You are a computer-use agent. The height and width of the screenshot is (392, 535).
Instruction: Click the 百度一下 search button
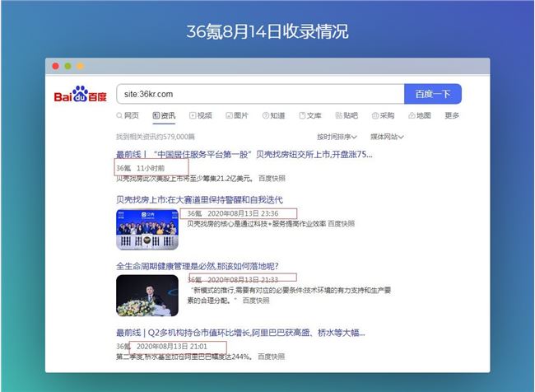pyautogui.click(x=433, y=94)
